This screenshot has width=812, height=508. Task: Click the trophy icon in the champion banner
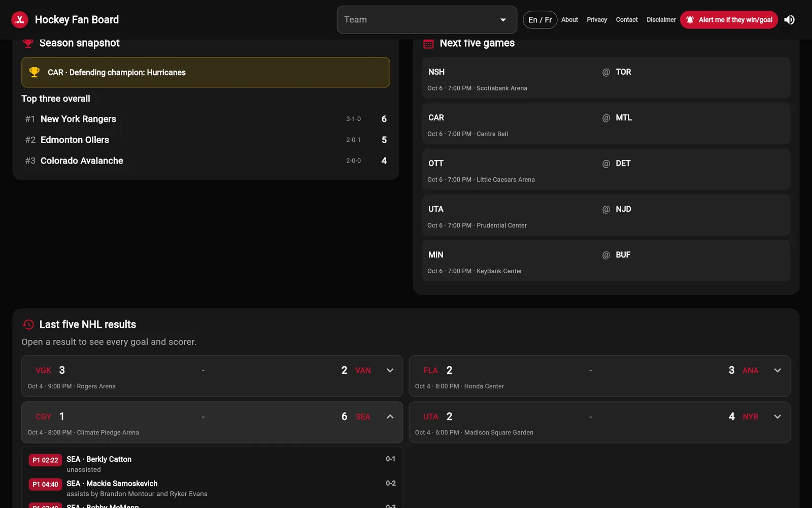point(35,72)
